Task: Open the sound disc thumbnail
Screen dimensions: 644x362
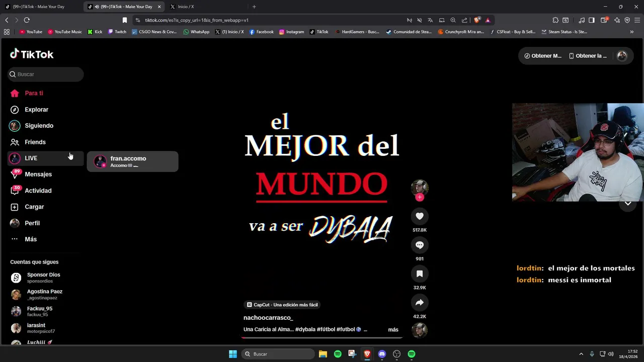Action: tap(420, 330)
